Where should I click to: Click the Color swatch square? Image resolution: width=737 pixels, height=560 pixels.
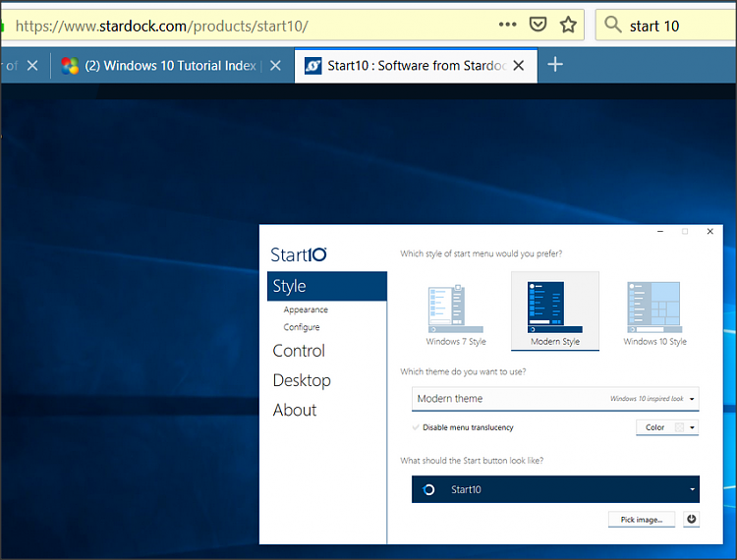[x=679, y=427]
